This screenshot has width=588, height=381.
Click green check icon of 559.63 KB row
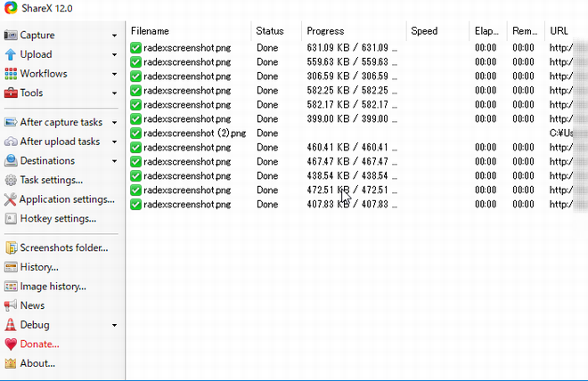tap(135, 62)
